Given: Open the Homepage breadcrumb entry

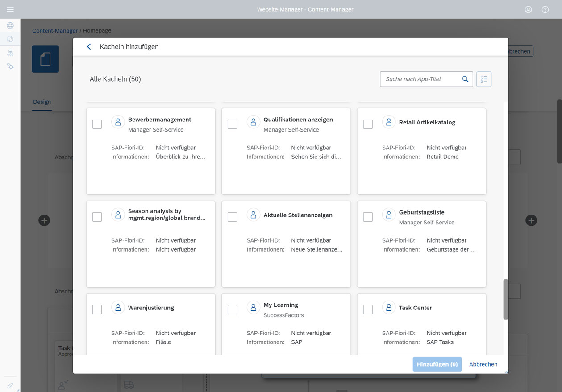Looking at the screenshot, I should [97, 30].
